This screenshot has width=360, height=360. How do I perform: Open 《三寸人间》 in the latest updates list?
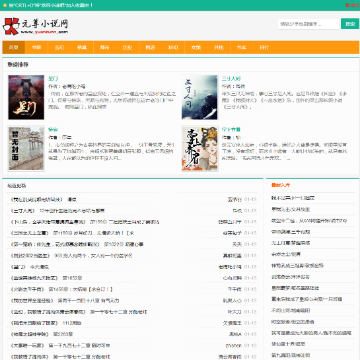pos(23,211)
